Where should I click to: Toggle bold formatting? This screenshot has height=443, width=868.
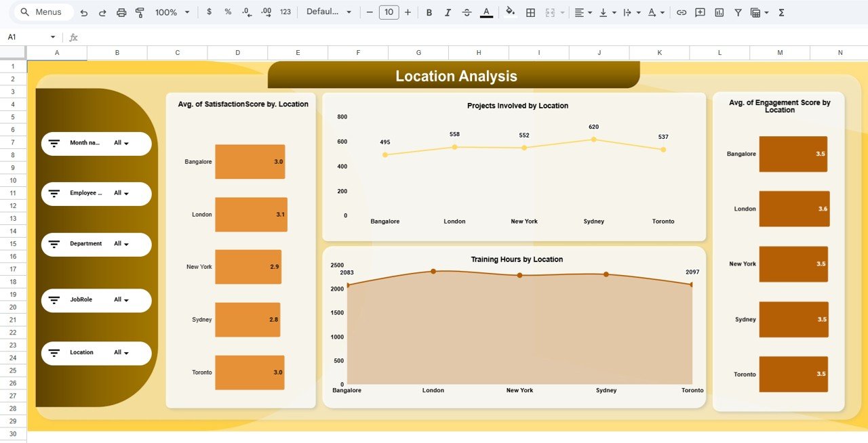click(429, 12)
